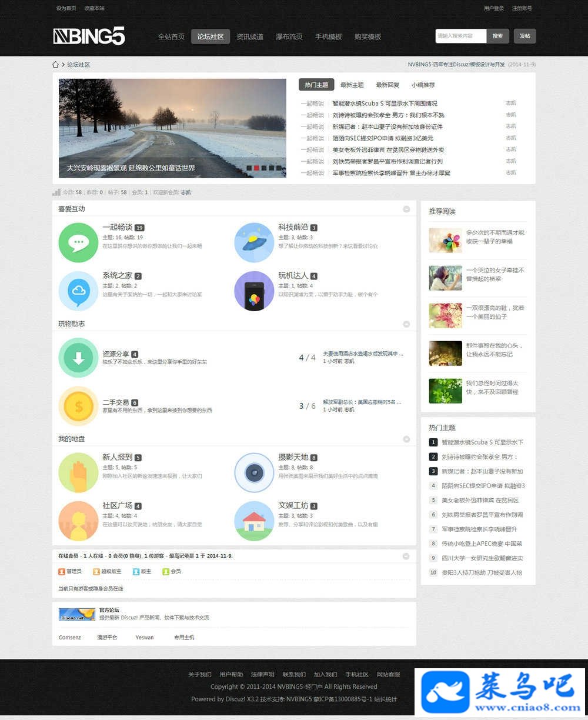
Task: Select the red slideshow indicator dot
Action: pos(256,168)
